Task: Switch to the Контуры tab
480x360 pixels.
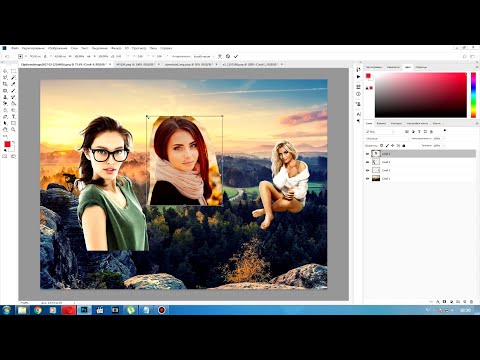Action: [x=396, y=124]
